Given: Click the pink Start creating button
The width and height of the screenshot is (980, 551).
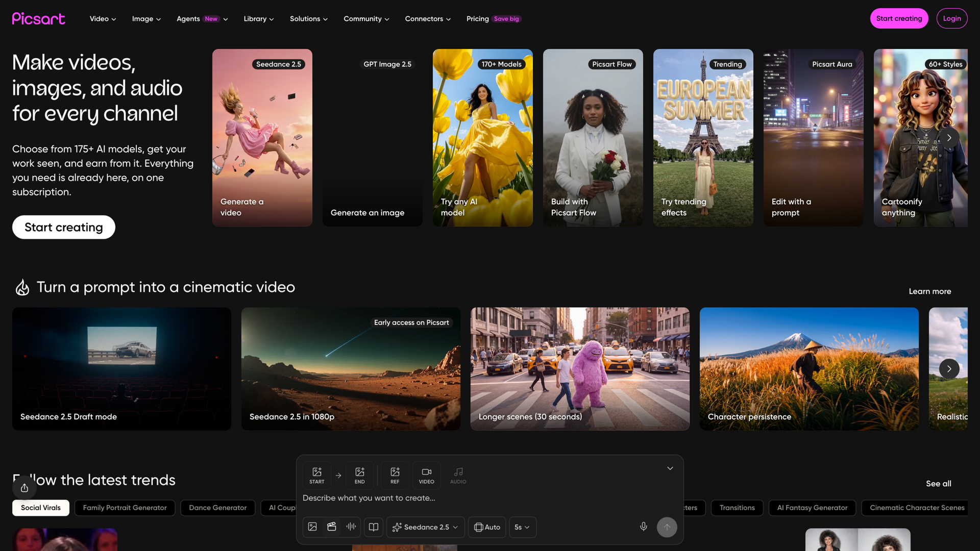Looking at the screenshot, I should click(x=899, y=18).
